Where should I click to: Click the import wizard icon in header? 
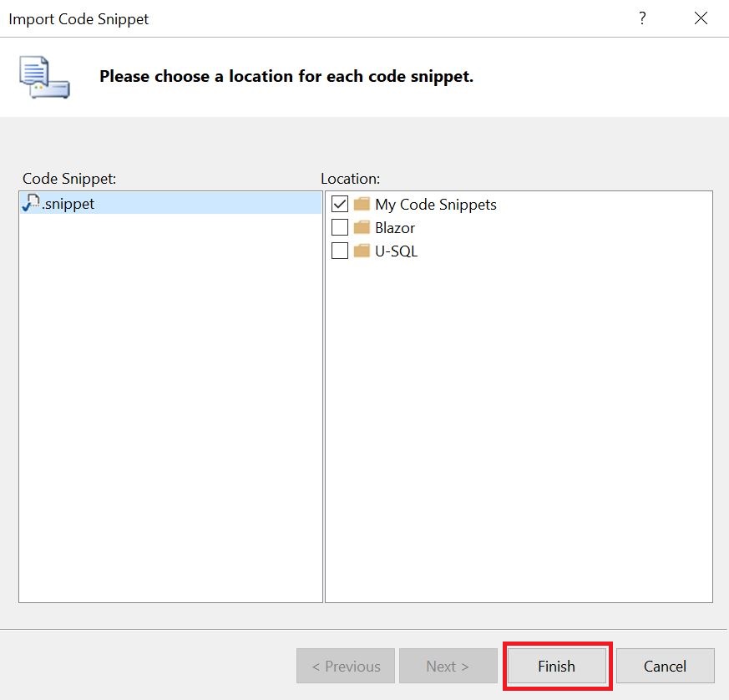[44, 78]
